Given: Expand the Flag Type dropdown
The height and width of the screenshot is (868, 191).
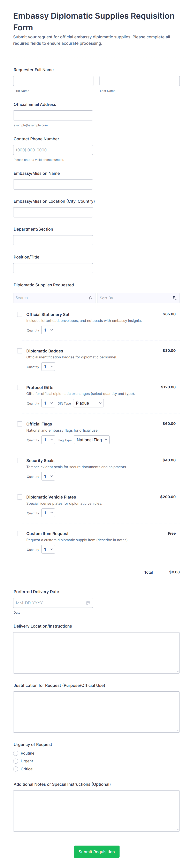Looking at the screenshot, I should (x=92, y=440).
